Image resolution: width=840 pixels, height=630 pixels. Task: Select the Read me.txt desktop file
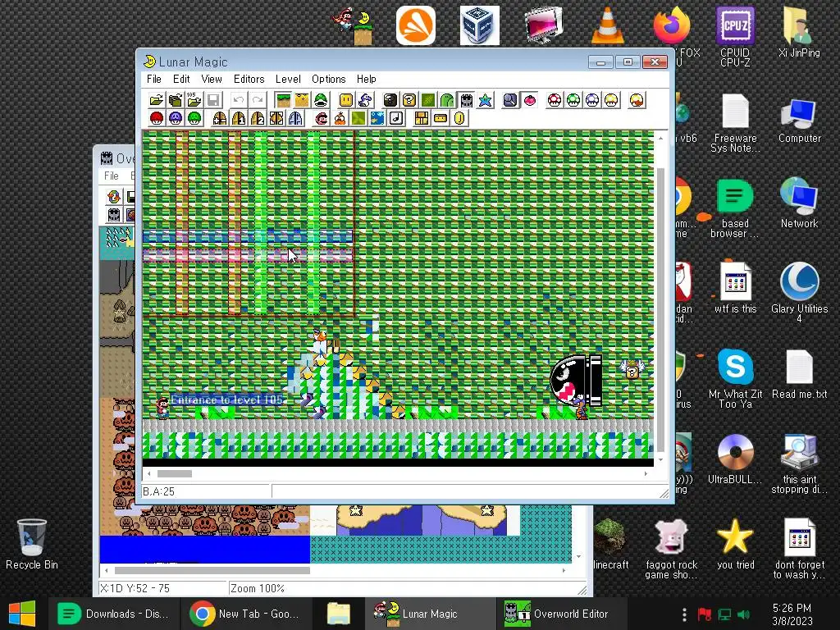click(799, 374)
